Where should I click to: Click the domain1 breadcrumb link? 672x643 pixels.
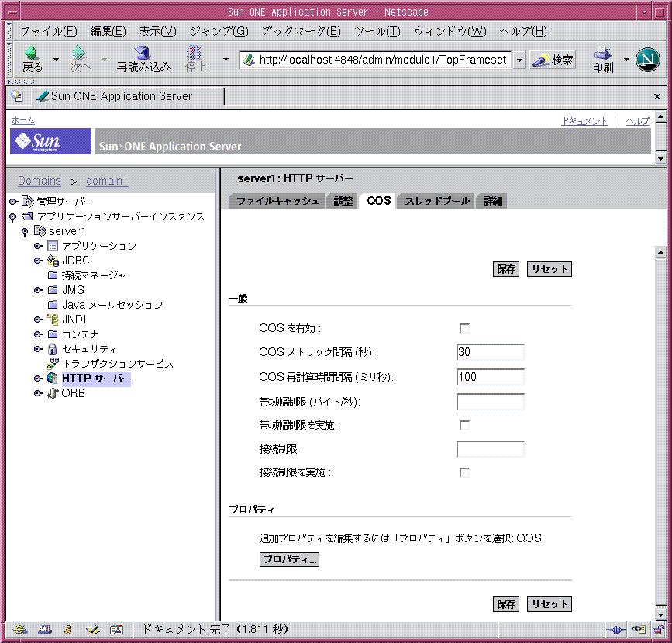point(107,181)
